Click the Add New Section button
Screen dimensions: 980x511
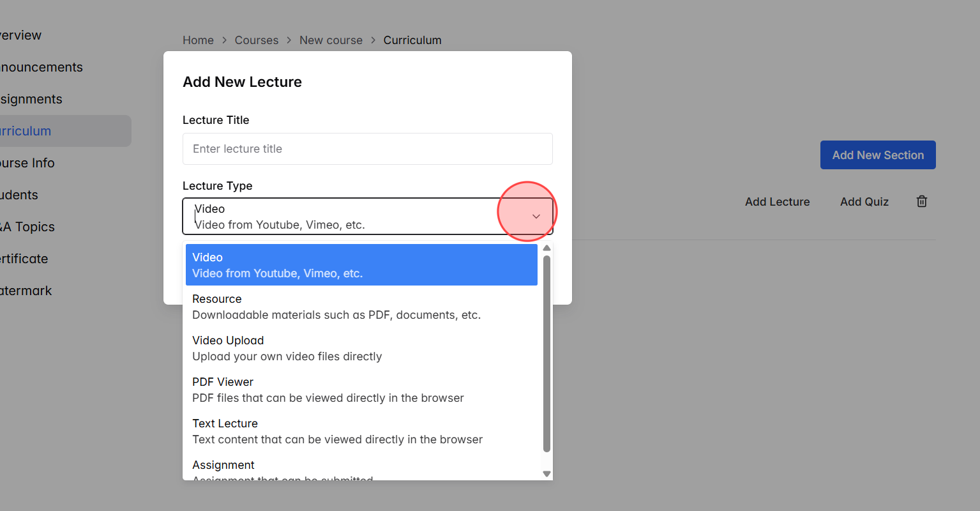coord(878,155)
